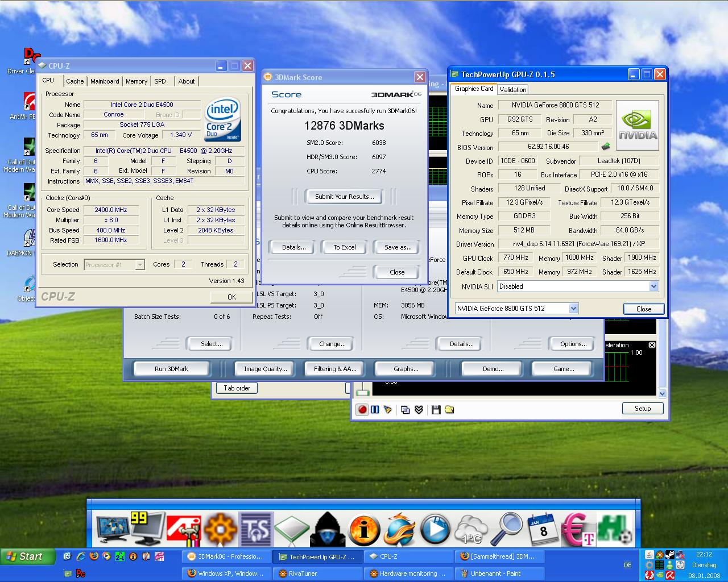
Task: Open the Processor #1 selection dropdown in CPU-Z
Action: 140,264
